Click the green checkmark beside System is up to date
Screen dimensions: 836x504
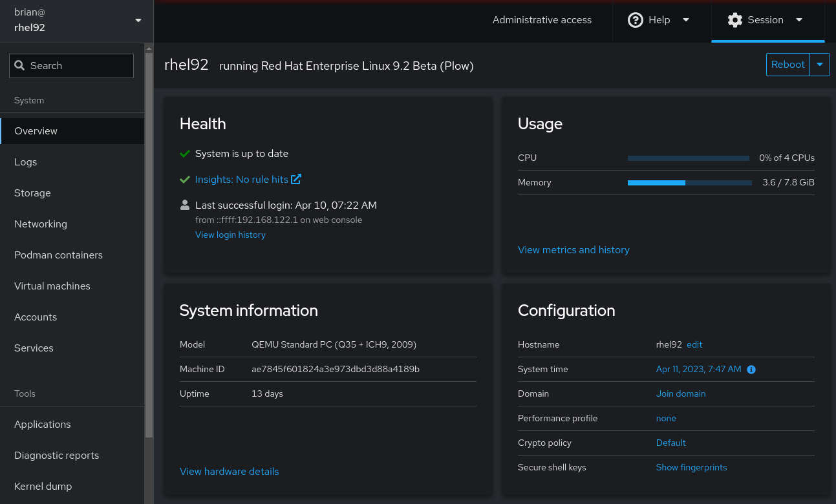[x=185, y=154]
